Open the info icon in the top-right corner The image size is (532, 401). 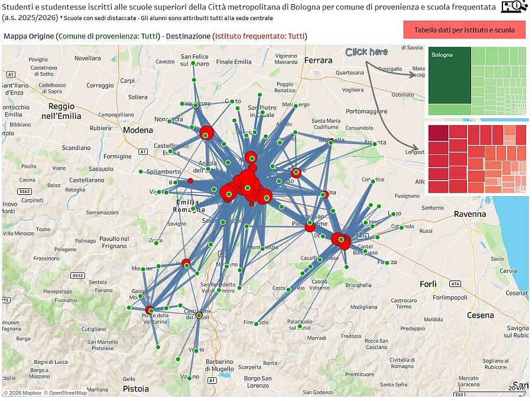pyautogui.click(x=515, y=6)
